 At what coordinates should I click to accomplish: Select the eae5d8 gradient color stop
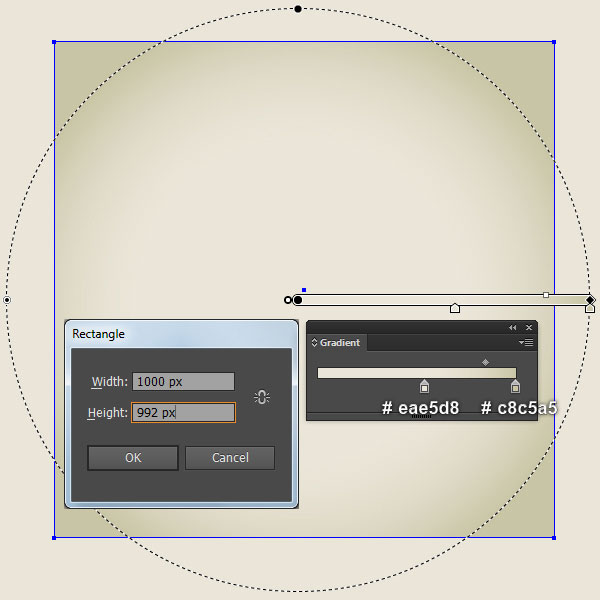[424, 386]
